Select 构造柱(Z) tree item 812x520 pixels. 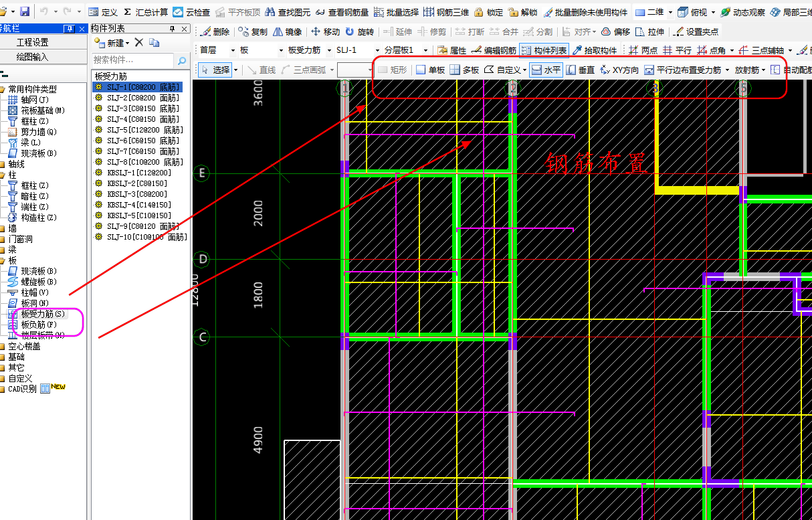(x=39, y=218)
